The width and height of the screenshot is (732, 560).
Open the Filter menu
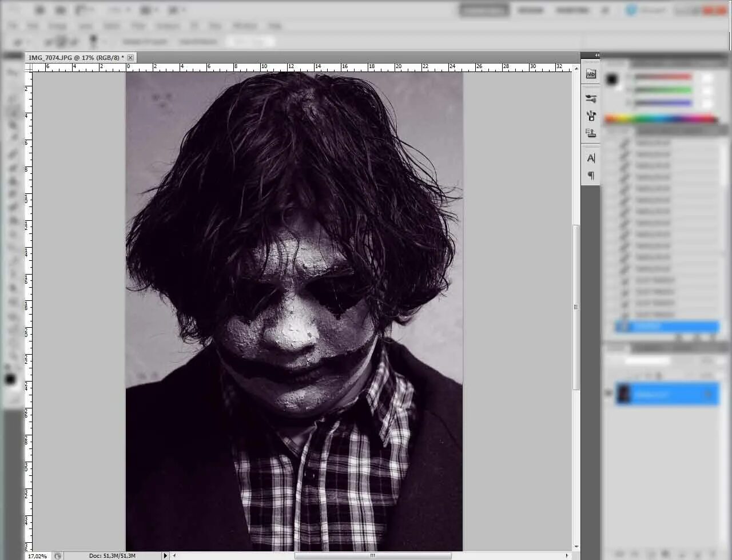tap(138, 26)
